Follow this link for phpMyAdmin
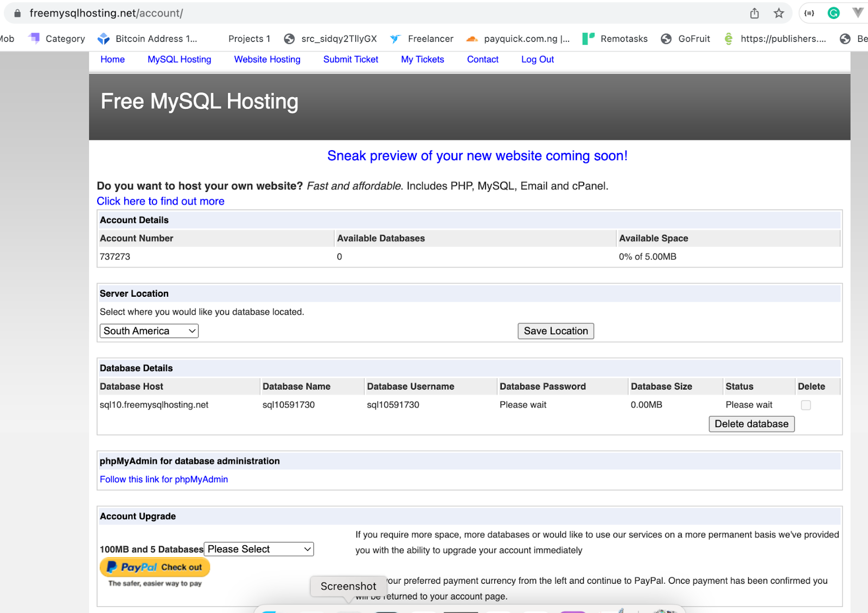The image size is (868, 613). (164, 480)
